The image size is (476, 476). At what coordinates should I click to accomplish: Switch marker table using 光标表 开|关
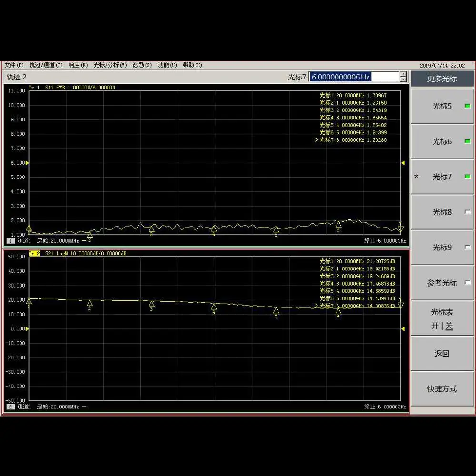(442, 319)
